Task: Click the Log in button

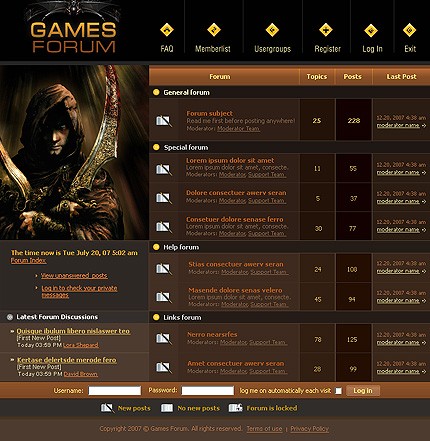Action: (x=363, y=391)
